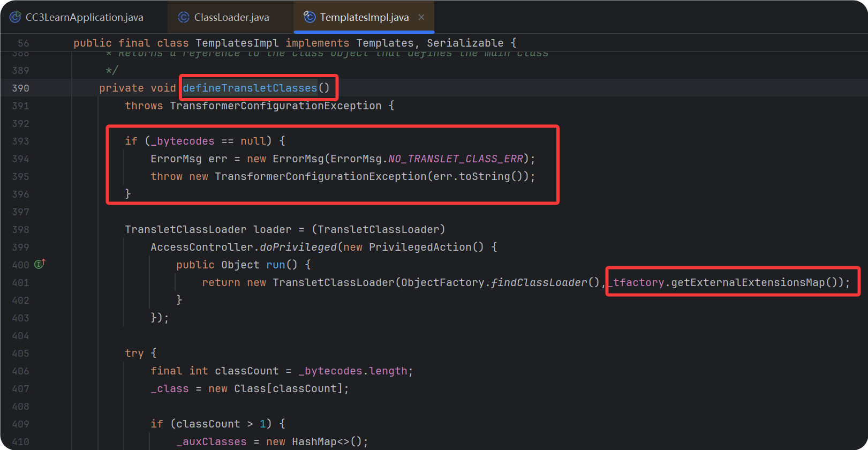Click line number 405 in the gutter
Screen dimensions: 868x450
click(20, 353)
